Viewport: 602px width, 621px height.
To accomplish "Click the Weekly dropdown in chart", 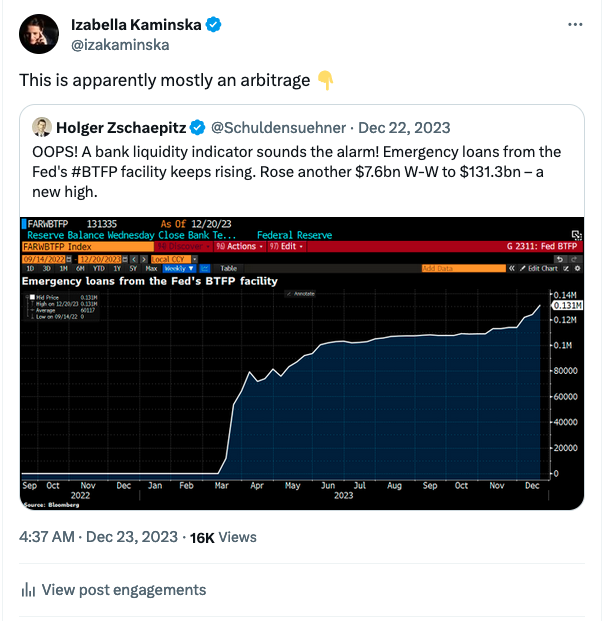I will coord(179,269).
